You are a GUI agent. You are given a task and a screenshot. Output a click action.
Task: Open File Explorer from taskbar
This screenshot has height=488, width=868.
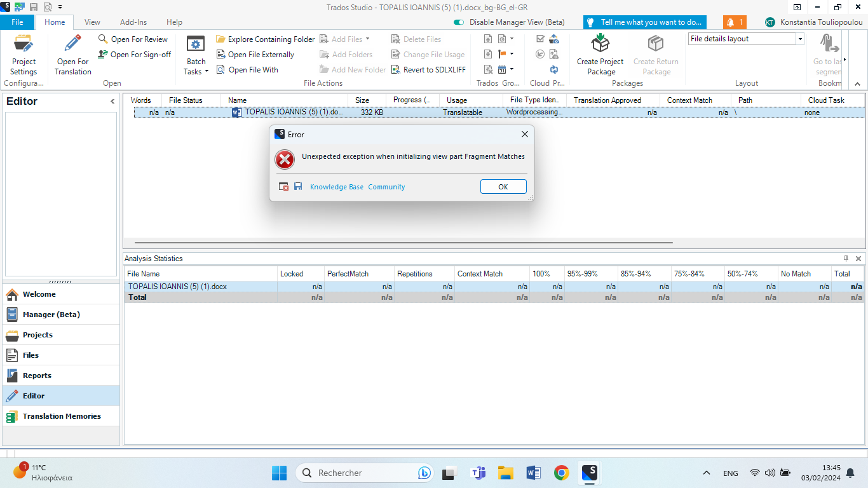point(505,473)
